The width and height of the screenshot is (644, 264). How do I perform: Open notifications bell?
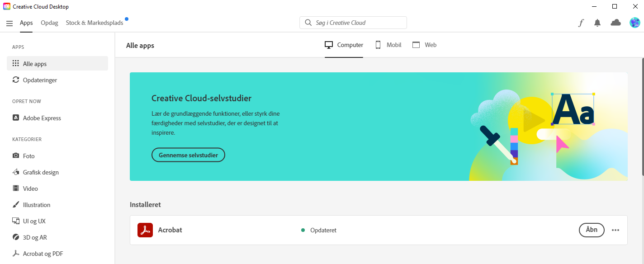597,23
